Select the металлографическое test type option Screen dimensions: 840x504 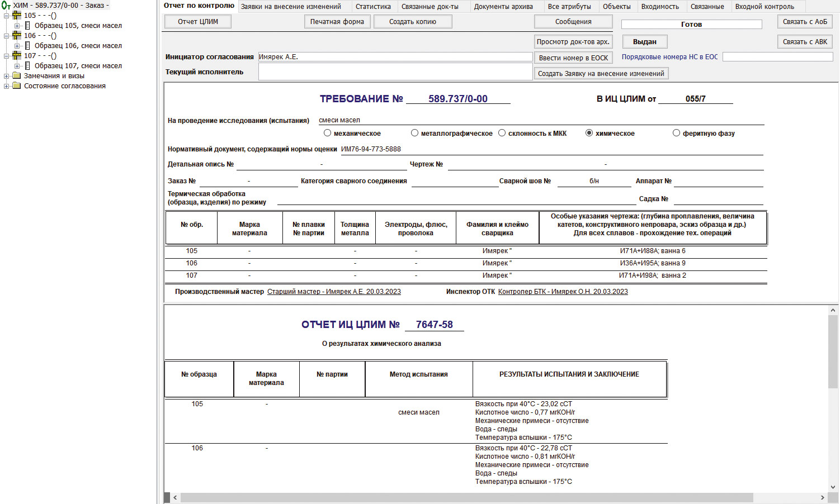(414, 133)
